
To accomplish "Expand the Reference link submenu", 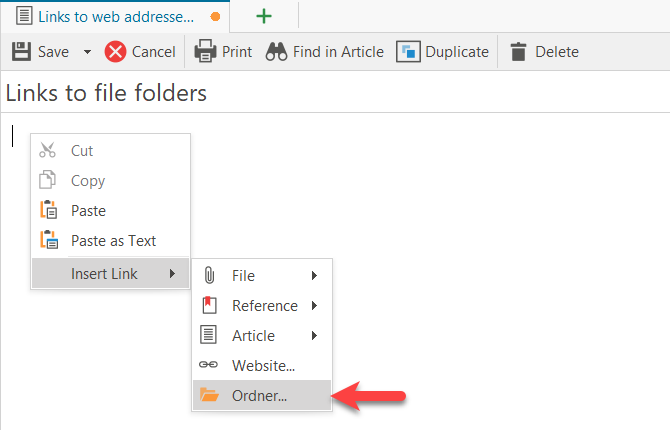I will pos(264,306).
